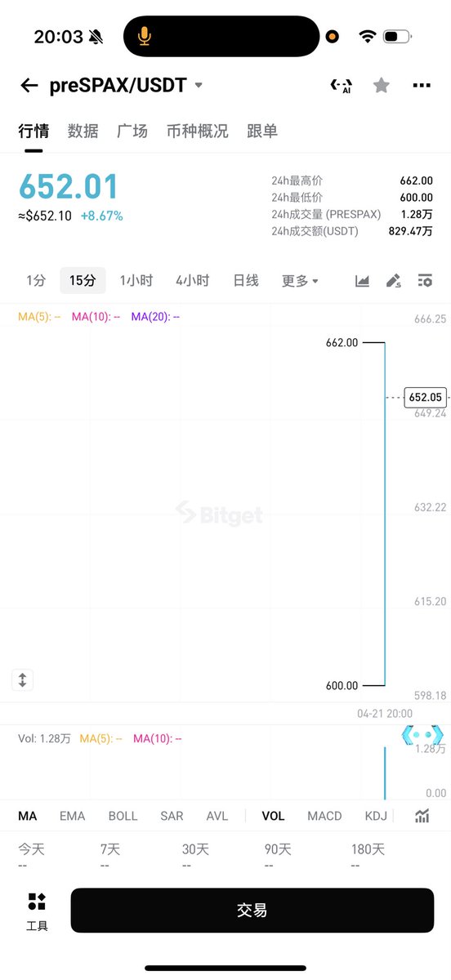This screenshot has height=980, width=451.
Task: Tap the 今天 performance column
Action: point(31,855)
